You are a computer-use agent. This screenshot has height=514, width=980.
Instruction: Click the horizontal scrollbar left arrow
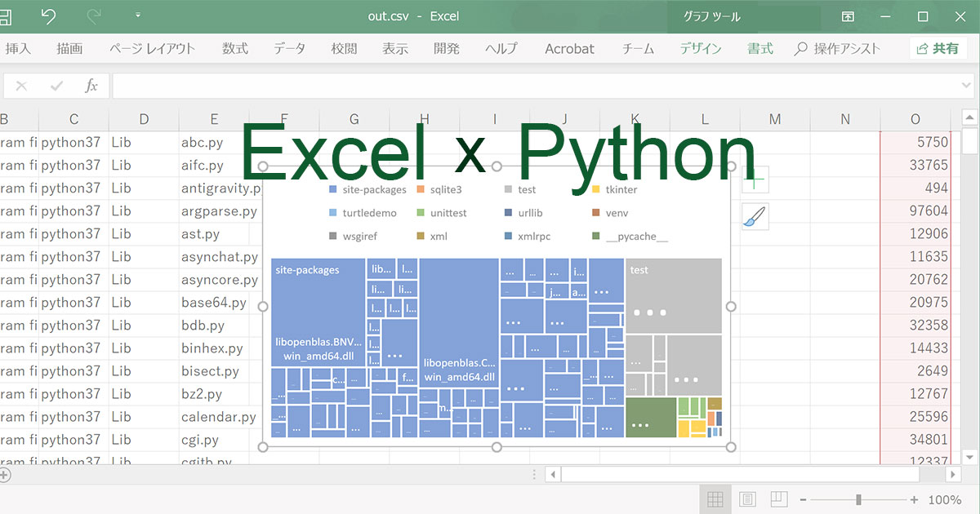tap(553, 474)
